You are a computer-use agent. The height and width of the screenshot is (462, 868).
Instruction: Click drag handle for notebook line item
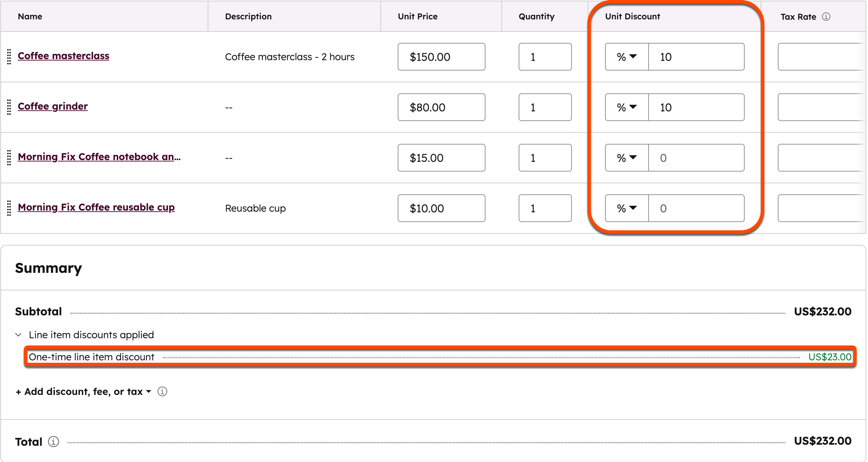(9, 158)
